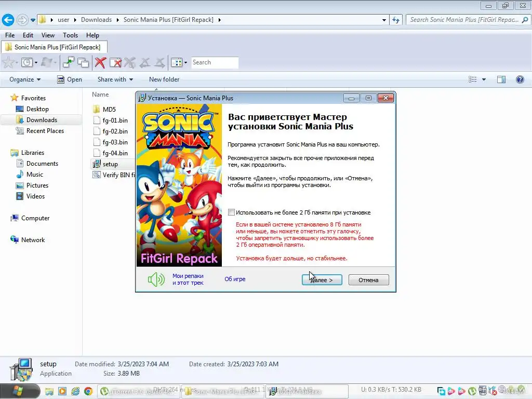Click the close-window icon with red X

(x=115, y=62)
